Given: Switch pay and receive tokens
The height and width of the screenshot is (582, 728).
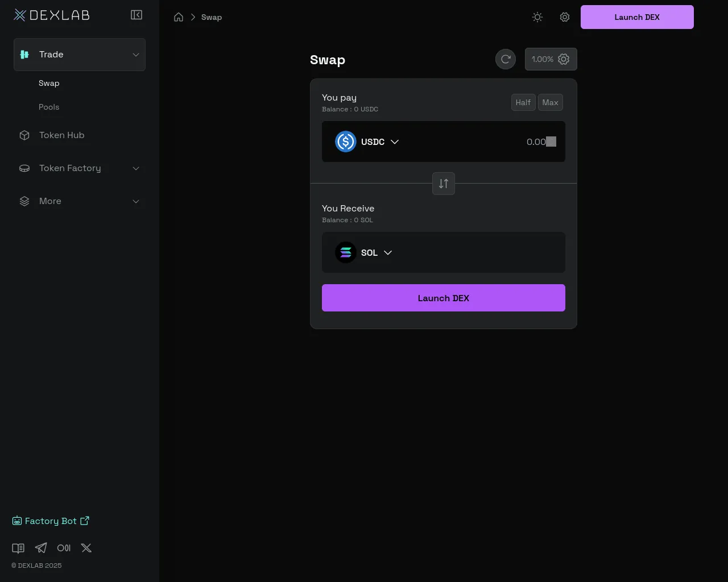Looking at the screenshot, I should (x=444, y=184).
